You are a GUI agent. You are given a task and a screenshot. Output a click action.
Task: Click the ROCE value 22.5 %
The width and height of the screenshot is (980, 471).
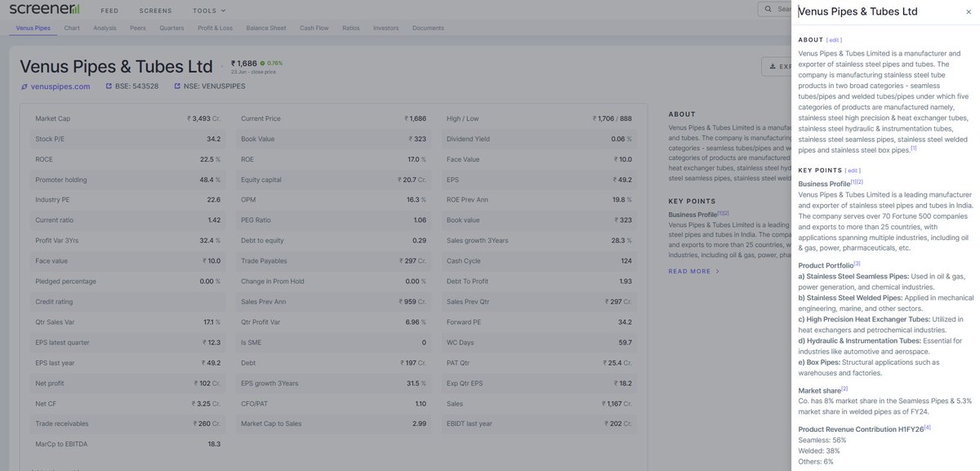(211, 159)
